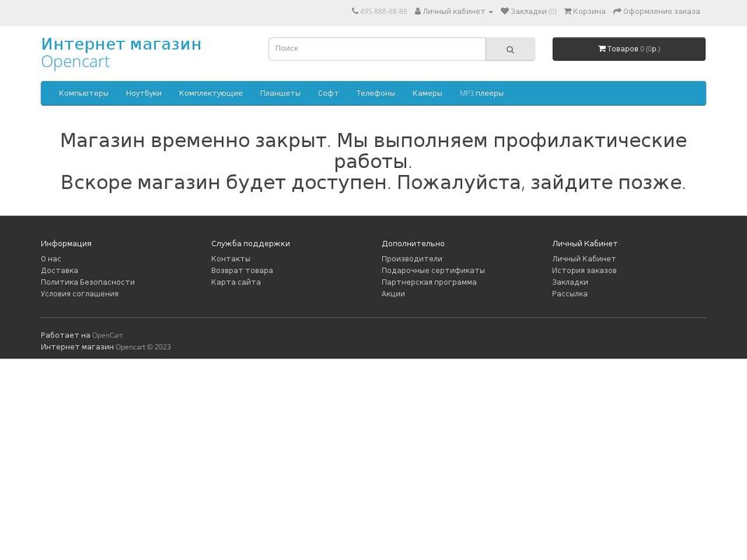Open История заказов footer link
The height and width of the screenshot is (560, 747).
pos(584,271)
